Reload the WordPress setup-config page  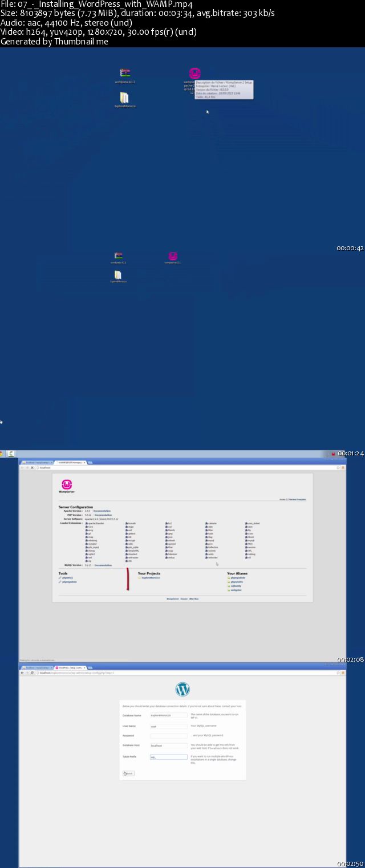32,673
